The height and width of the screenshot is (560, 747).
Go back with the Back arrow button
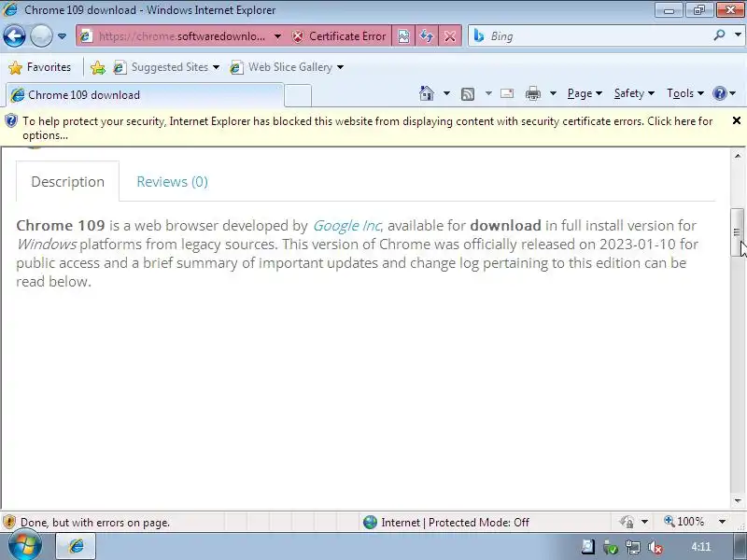(x=14, y=36)
